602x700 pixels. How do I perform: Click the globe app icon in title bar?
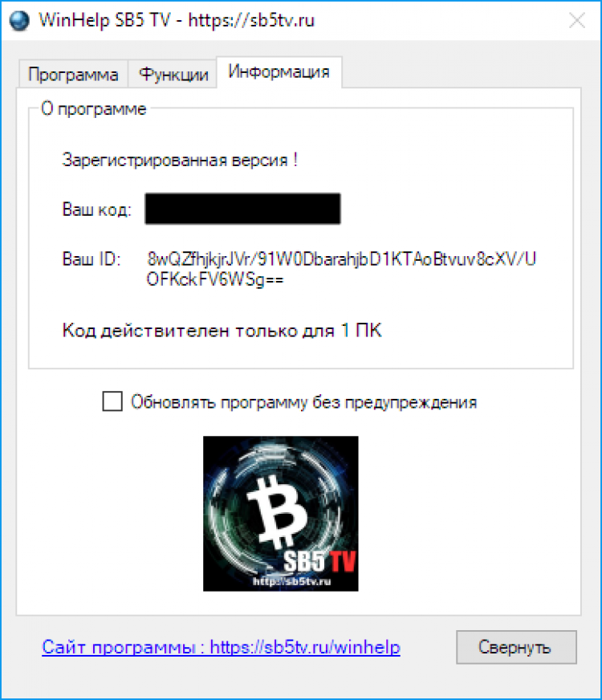(19, 21)
